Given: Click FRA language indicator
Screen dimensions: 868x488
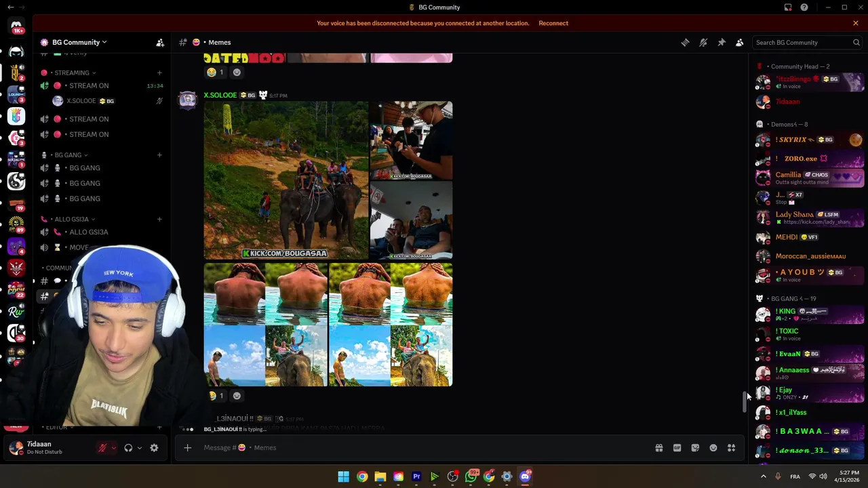Looking at the screenshot, I should pos(795,476).
